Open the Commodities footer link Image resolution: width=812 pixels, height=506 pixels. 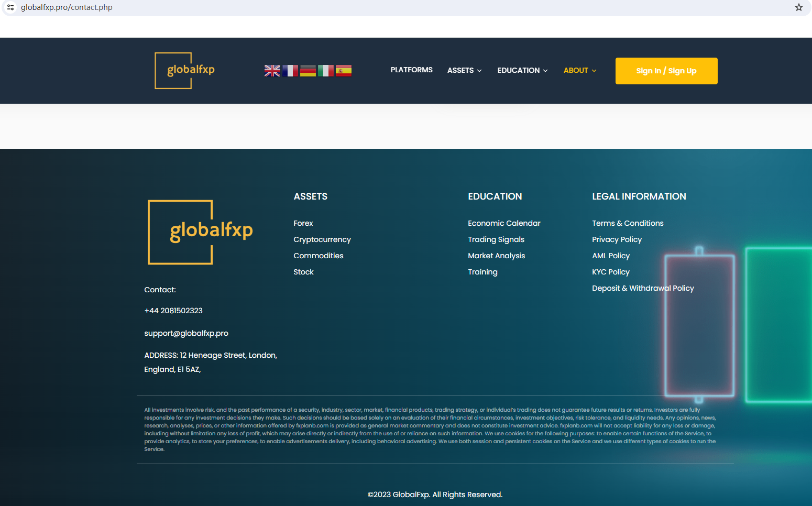click(x=319, y=256)
